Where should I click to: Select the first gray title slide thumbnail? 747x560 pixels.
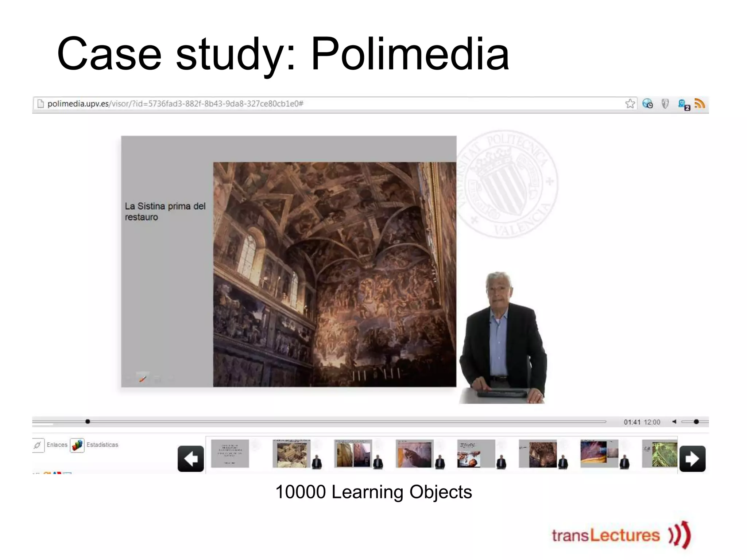coord(230,454)
